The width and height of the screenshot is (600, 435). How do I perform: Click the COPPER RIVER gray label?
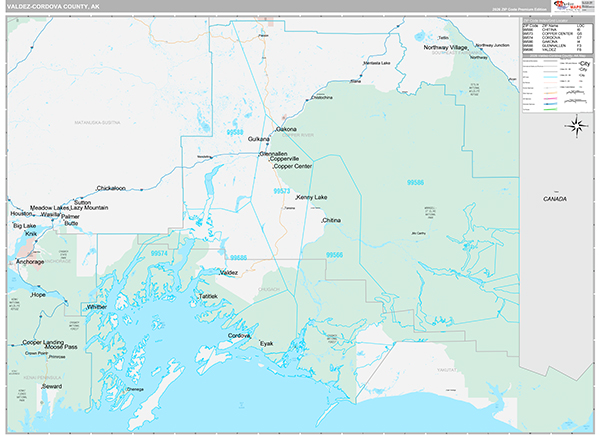pos(298,135)
